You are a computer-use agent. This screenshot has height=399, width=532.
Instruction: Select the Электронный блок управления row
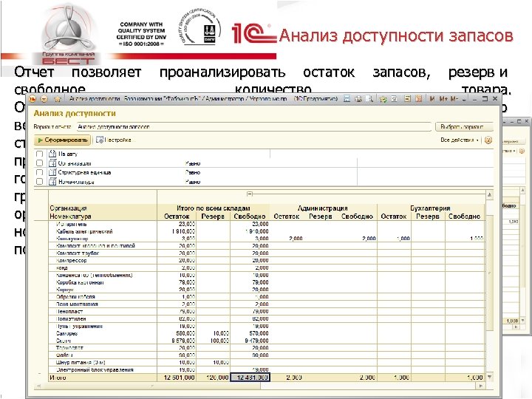[95, 369]
